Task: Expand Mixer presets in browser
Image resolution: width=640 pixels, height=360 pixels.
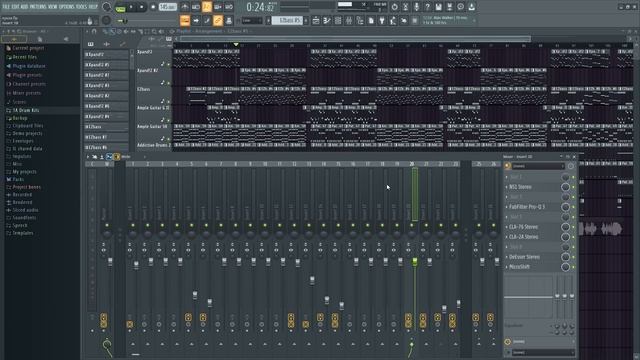Action: coord(23,93)
